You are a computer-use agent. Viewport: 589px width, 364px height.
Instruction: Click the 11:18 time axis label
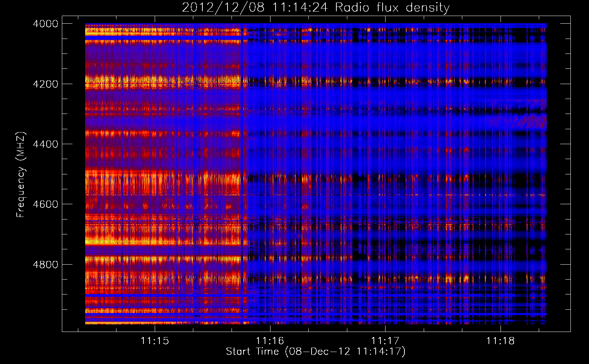(x=501, y=341)
